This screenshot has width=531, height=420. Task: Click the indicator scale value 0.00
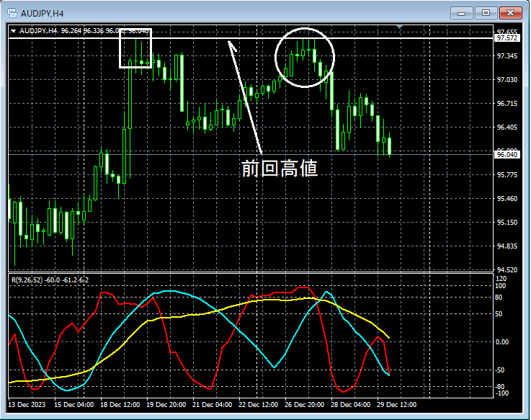click(502, 341)
